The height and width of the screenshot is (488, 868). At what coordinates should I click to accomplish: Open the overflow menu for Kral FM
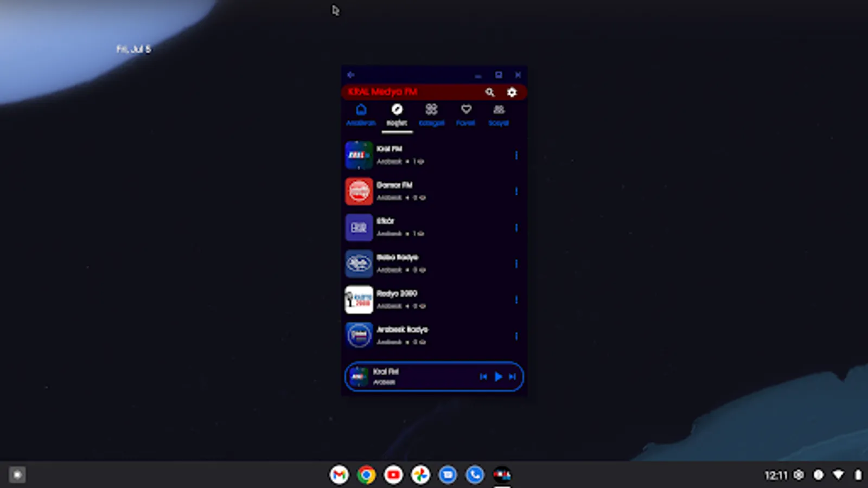(x=516, y=156)
